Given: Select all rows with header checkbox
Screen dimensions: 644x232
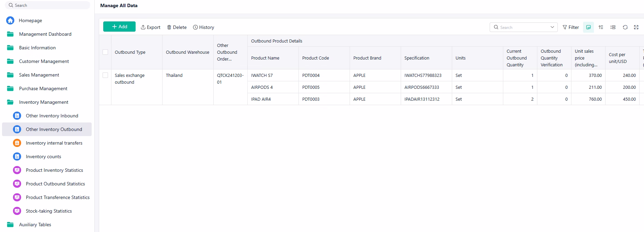Looking at the screenshot, I should 105,52.
